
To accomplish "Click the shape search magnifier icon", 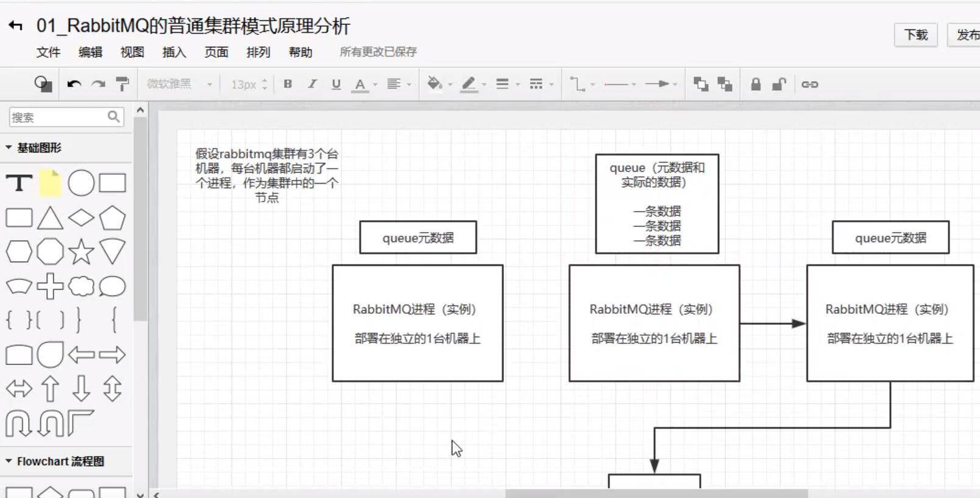I will coord(114,116).
